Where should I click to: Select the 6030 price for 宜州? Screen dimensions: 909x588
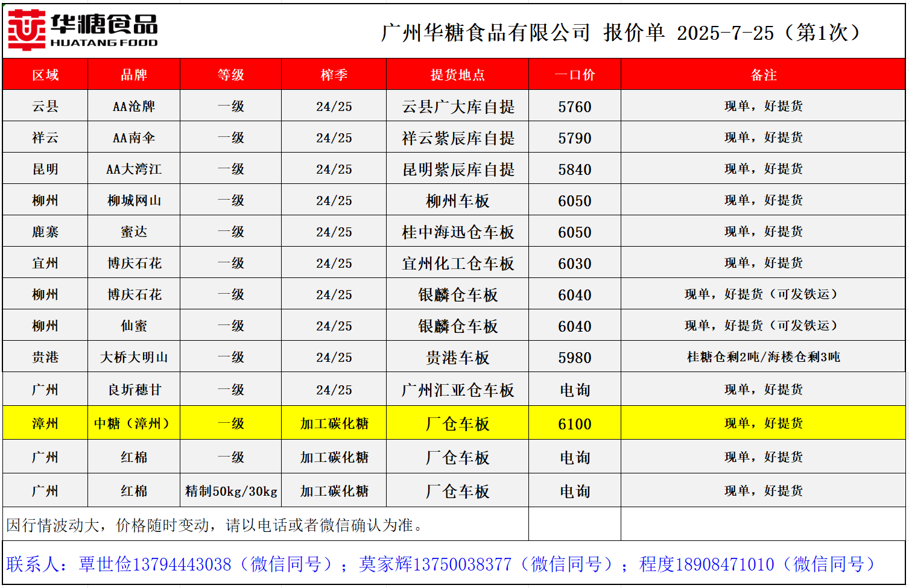(574, 264)
